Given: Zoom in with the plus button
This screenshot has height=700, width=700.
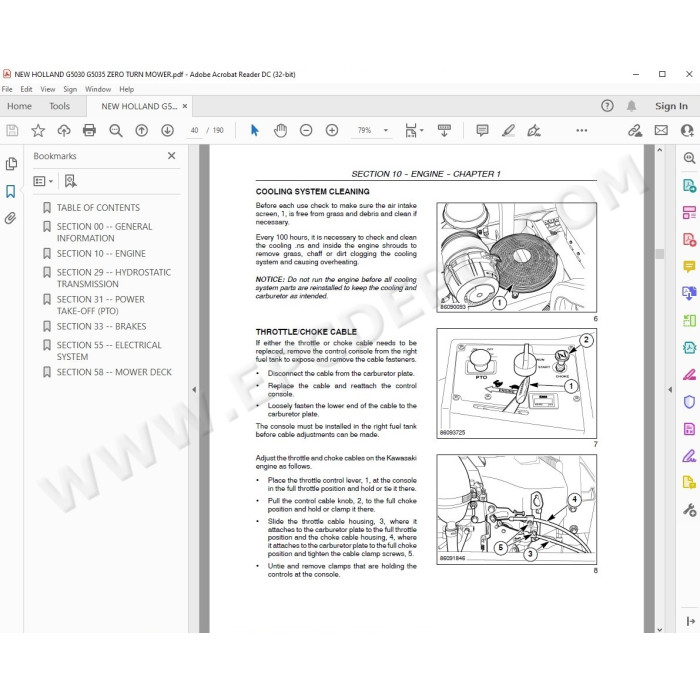Looking at the screenshot, I should pos(332,130).
